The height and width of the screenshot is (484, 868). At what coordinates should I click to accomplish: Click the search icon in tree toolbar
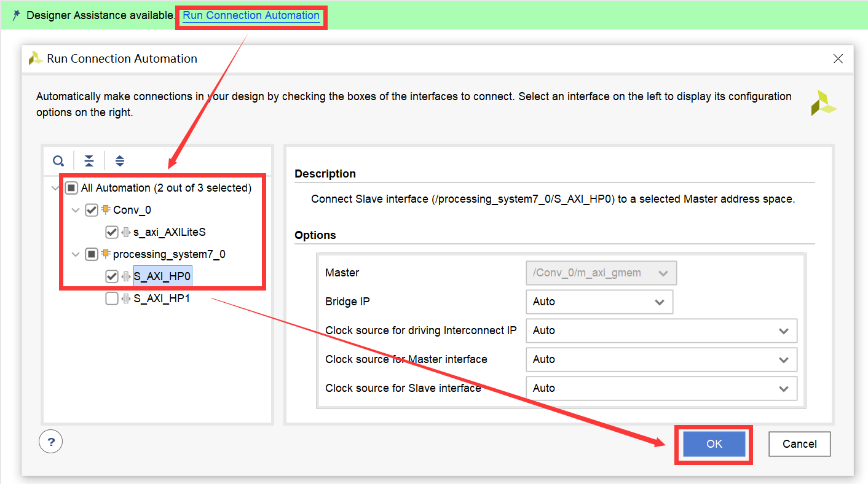(58, 162)
